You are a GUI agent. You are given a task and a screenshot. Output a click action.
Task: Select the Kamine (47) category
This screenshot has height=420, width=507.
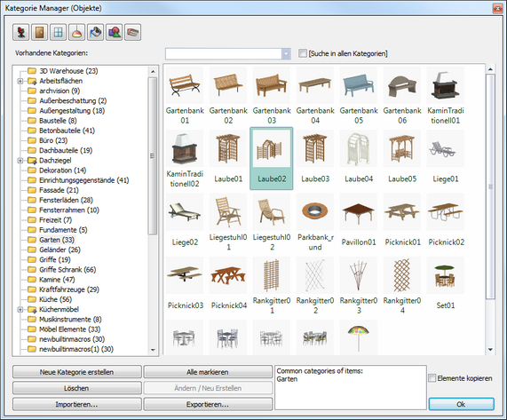[x=57, y=280]
